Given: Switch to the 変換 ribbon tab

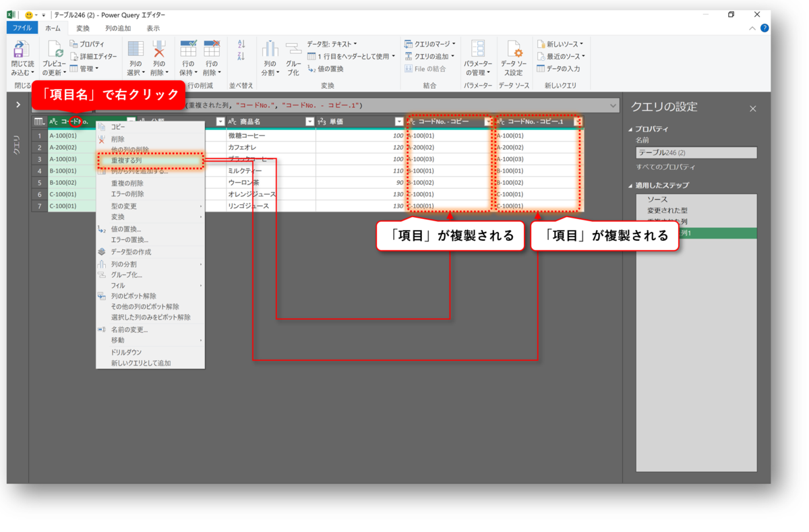Looking at the screenshot, I should 82,28.
